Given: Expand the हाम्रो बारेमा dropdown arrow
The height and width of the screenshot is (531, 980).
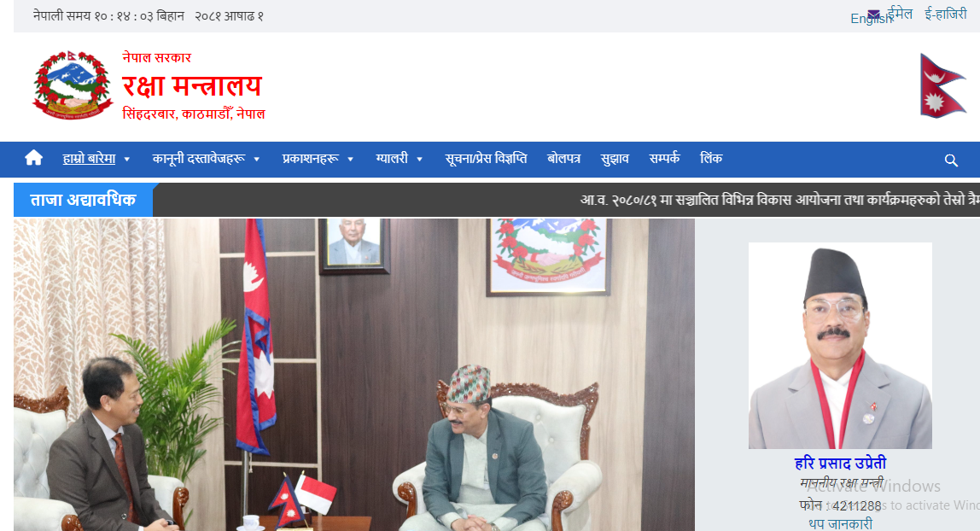Looking at the screenshot, I should click(127, 160).
